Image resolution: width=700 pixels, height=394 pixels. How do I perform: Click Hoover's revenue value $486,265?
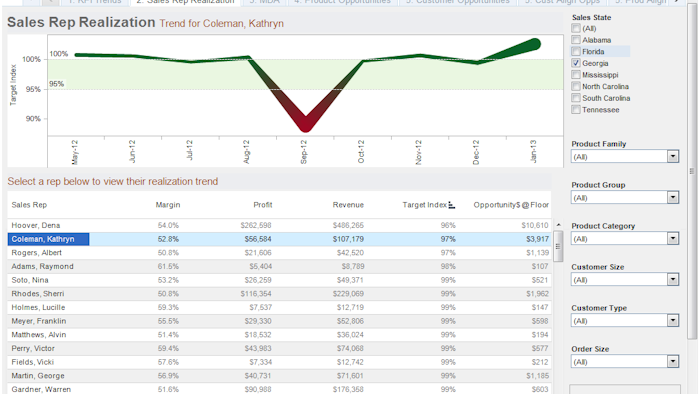(x=348, y=225)
